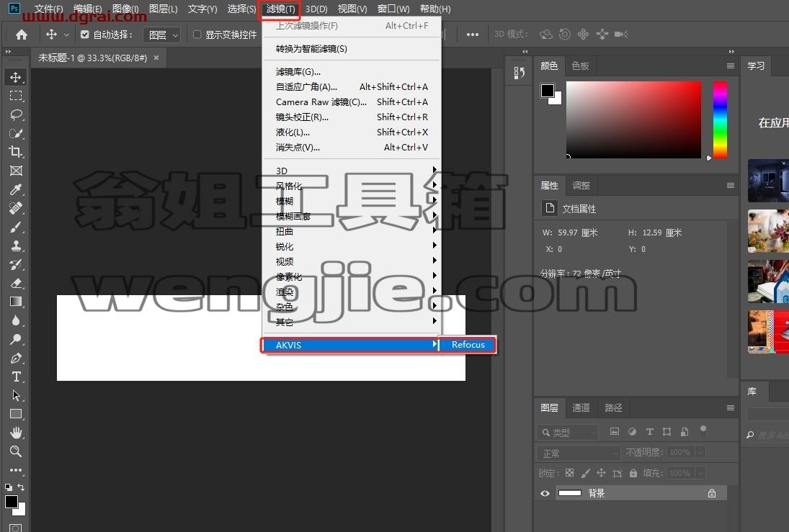This screenshot has height=532, width=789.
Task: Toggle lock transparent pixels
Action: pyautogui.click(x=570, y=473)
